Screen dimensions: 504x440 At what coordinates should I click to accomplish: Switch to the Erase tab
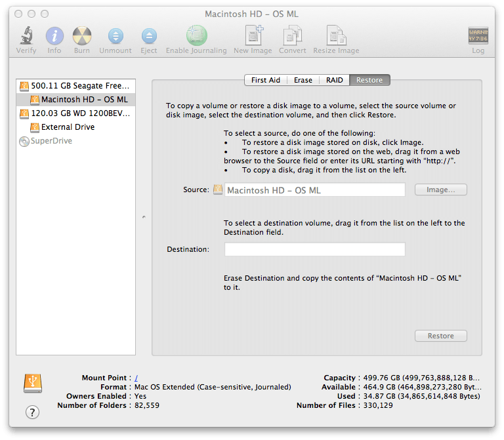point(303,80)
